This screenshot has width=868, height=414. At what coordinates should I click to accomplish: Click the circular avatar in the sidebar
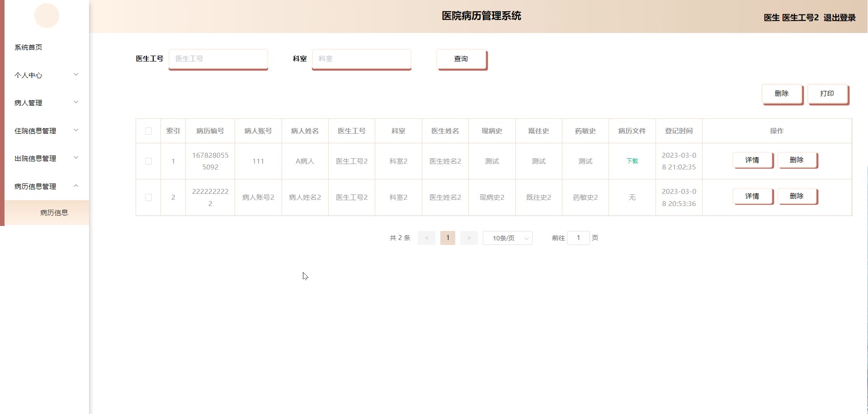[47, 15]
